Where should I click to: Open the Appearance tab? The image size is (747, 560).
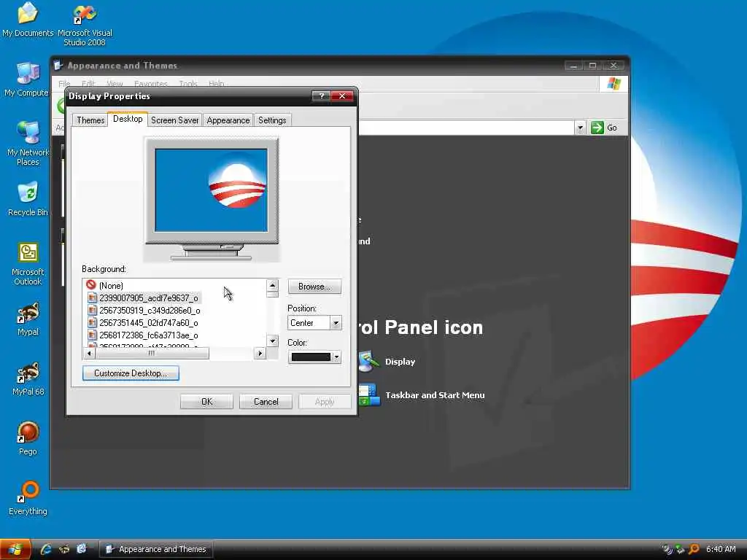228,120
